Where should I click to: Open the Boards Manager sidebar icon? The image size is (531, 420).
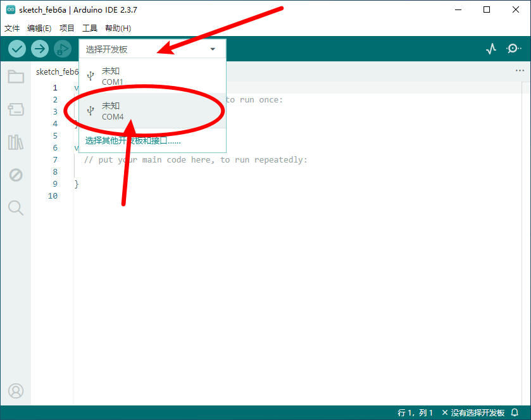pyautogui.click(x=16, y=109)
